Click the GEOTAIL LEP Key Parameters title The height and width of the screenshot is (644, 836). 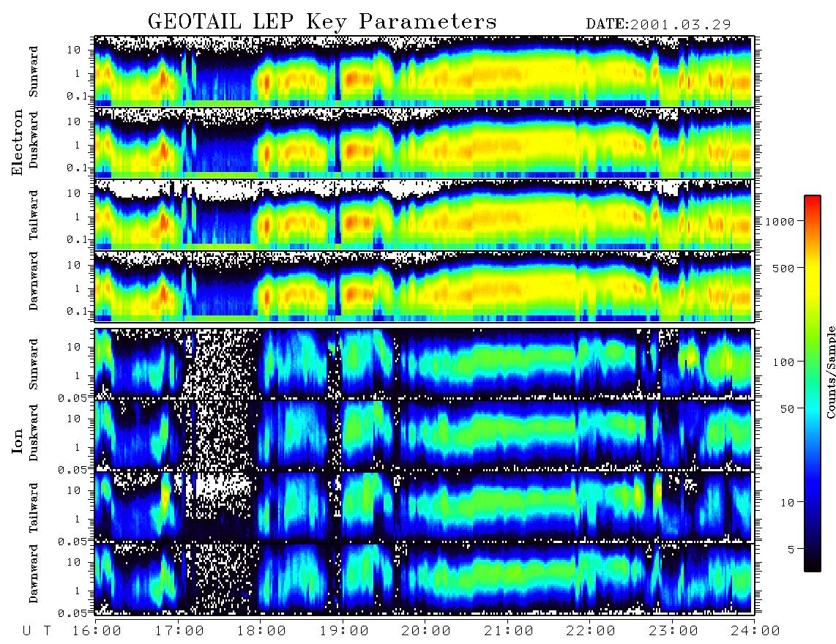[322, 23]
